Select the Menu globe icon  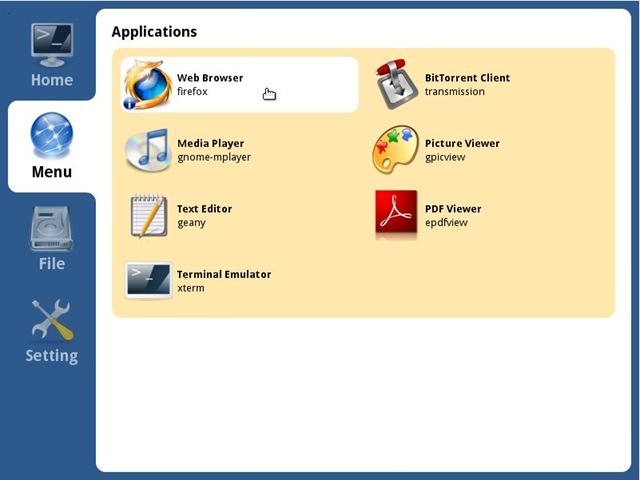tap(52, 135)
